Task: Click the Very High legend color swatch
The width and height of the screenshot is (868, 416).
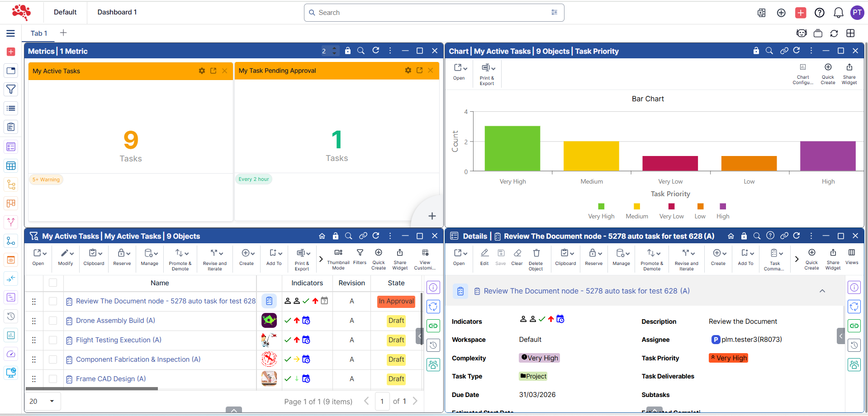Action: coord(601,207)
